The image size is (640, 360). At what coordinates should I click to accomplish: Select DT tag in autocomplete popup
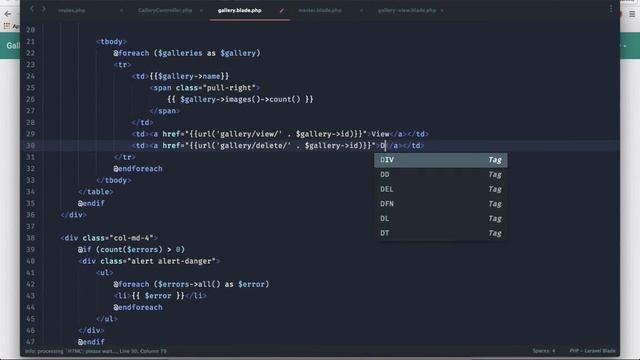pos(441,233)
